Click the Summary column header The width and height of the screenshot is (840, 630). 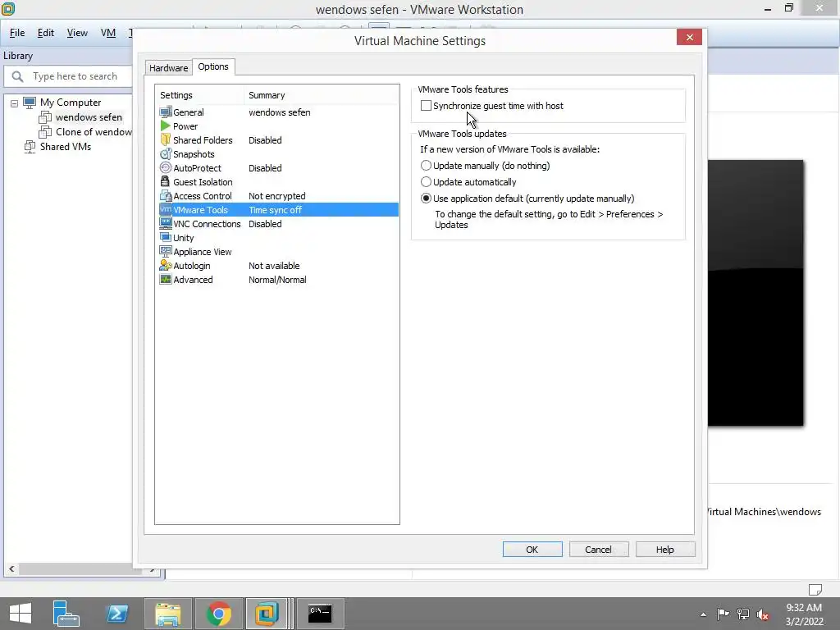click(x=322, y=95)
